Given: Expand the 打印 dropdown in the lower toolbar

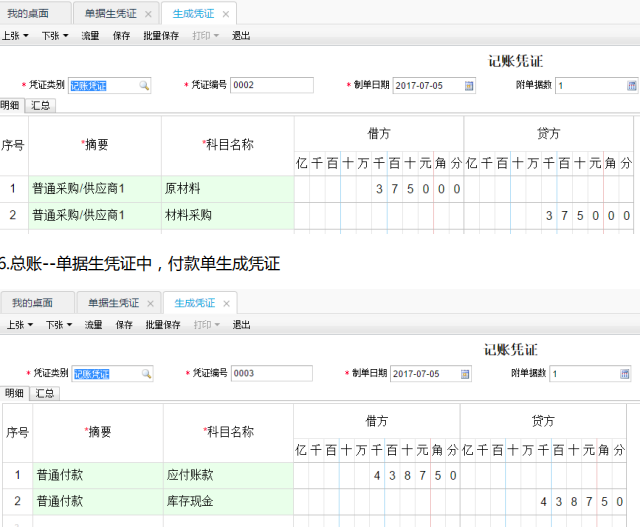Looking at the screenshot, I should tap(217, 325).
